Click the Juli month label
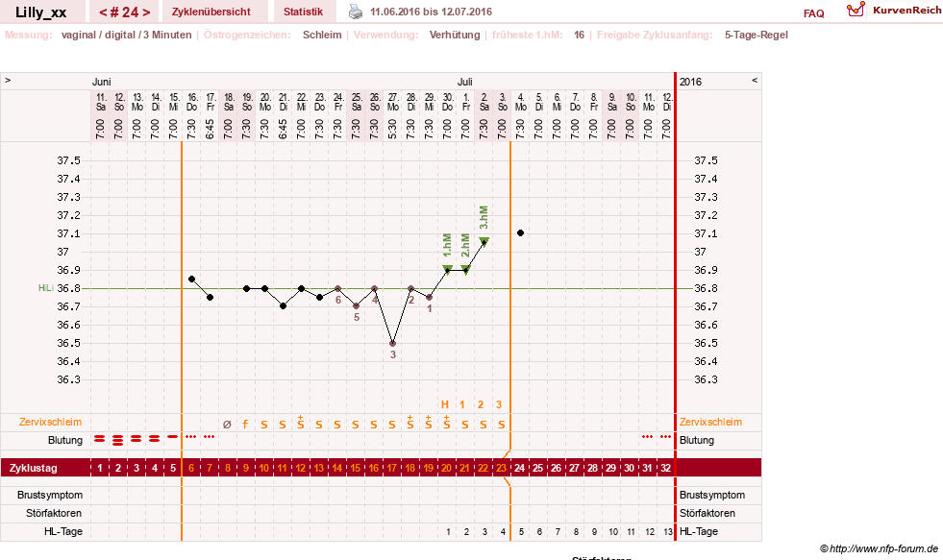The height and width of the screenshot is (560, 943). coord(464,82)
